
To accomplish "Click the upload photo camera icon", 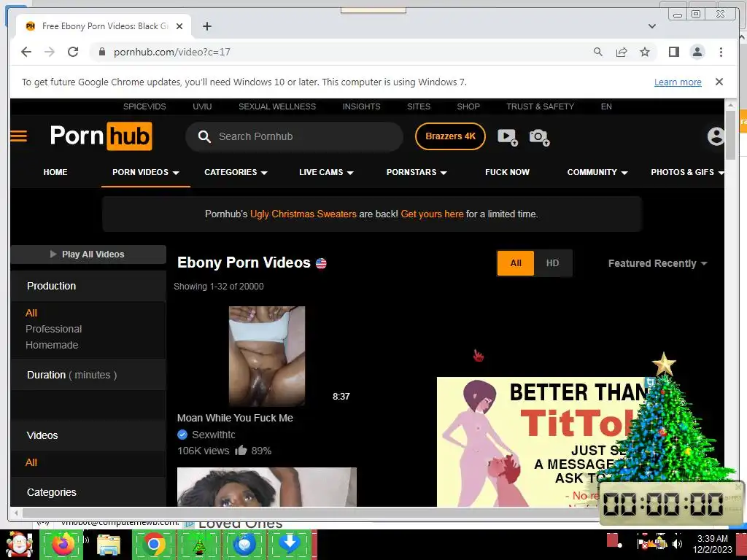I will 539,137.
